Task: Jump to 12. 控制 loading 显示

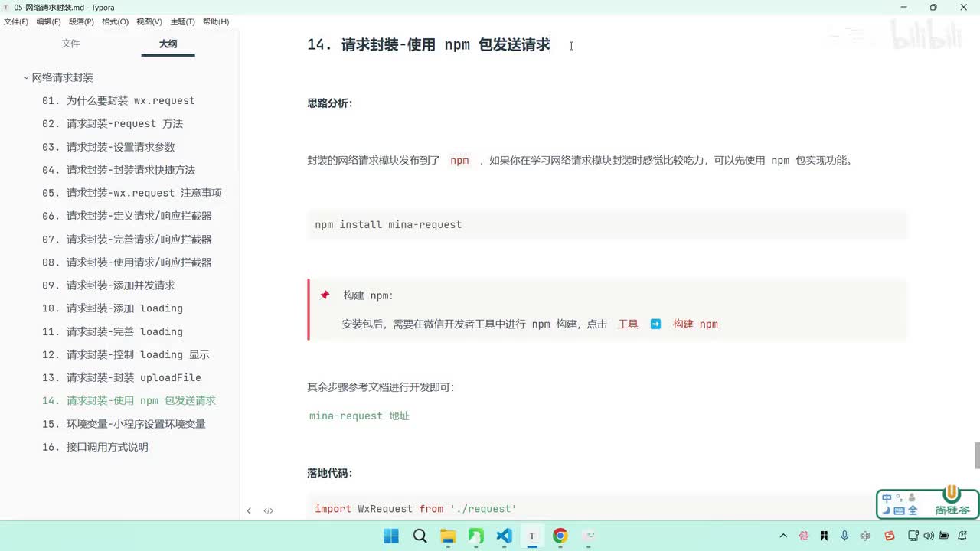Action: (x=126, y=354)
